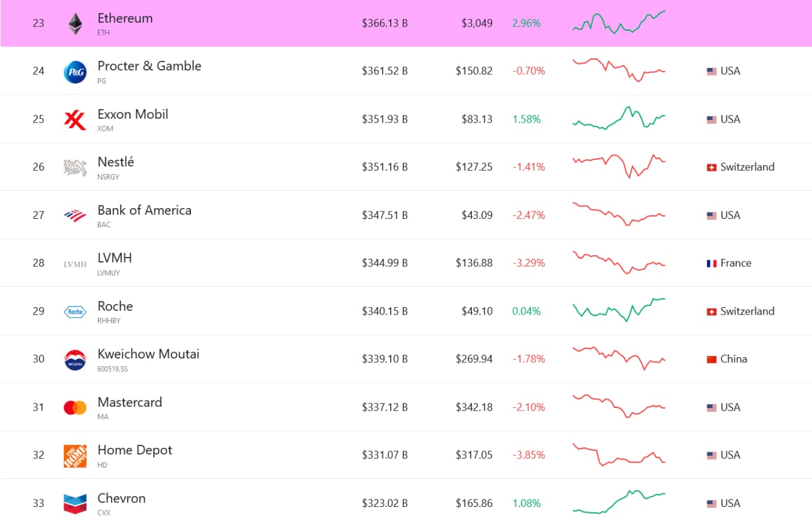Image resolution: width=812 pixels, height=526 pixels.
Task: Click the Home Depot orange logo
Action: pyautogui.click(x=75, y=456)
